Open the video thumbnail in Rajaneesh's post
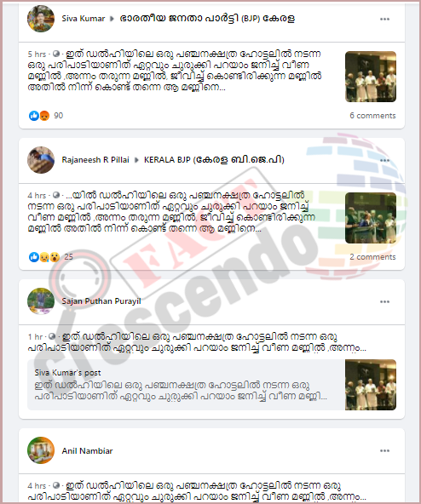The height and width of the screenshot is (504, 421). [371, 218]
